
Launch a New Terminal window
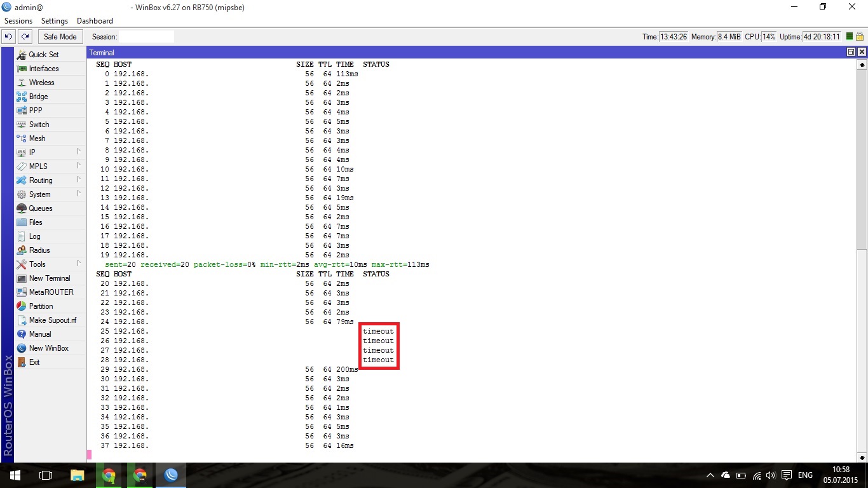point(50,278)
